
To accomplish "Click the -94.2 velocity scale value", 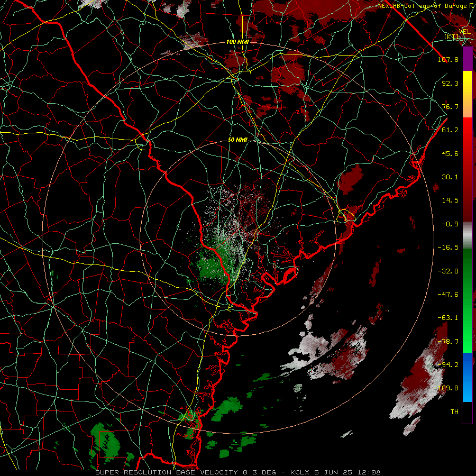I will click(x=448, y=365).
